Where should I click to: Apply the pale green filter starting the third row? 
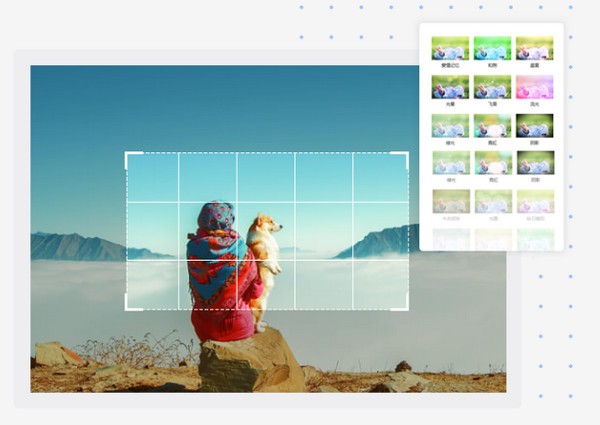tap(450, 126)
